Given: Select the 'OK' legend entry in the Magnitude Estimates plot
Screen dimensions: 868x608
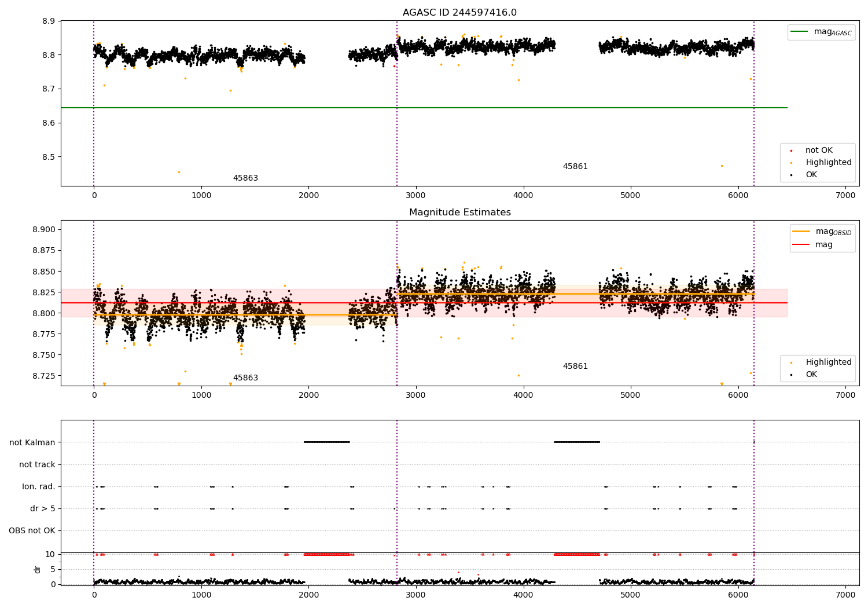Looking at the screenshot, I should 811,375.
